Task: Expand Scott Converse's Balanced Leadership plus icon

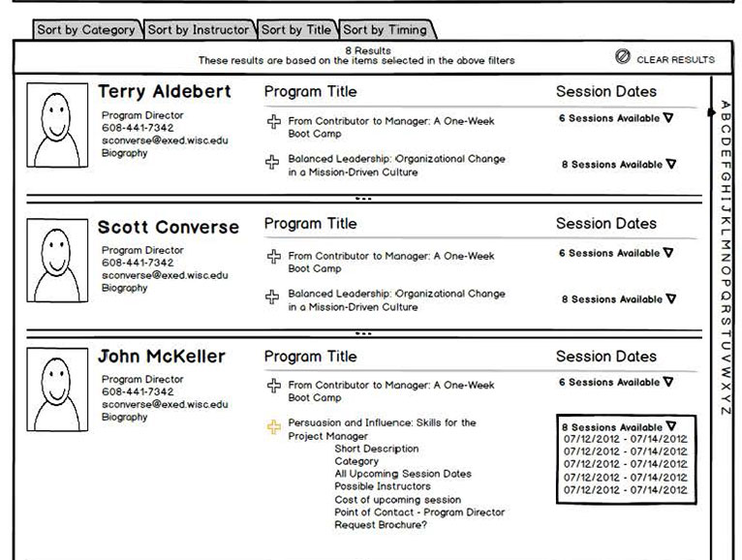Action: (272, 296)
